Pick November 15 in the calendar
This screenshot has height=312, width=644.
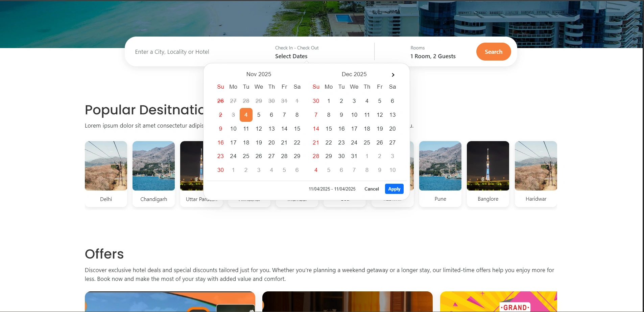tap(297, 129)
